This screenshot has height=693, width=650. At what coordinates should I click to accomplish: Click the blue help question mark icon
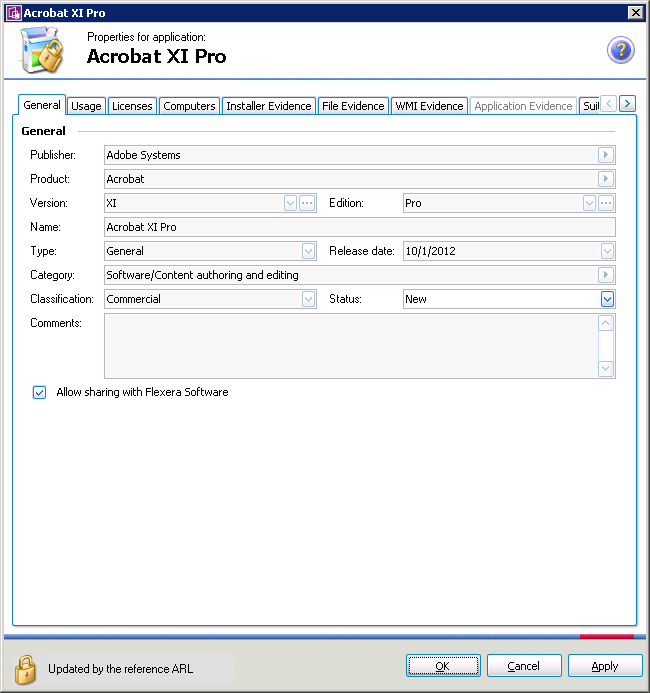coord(621,51)
